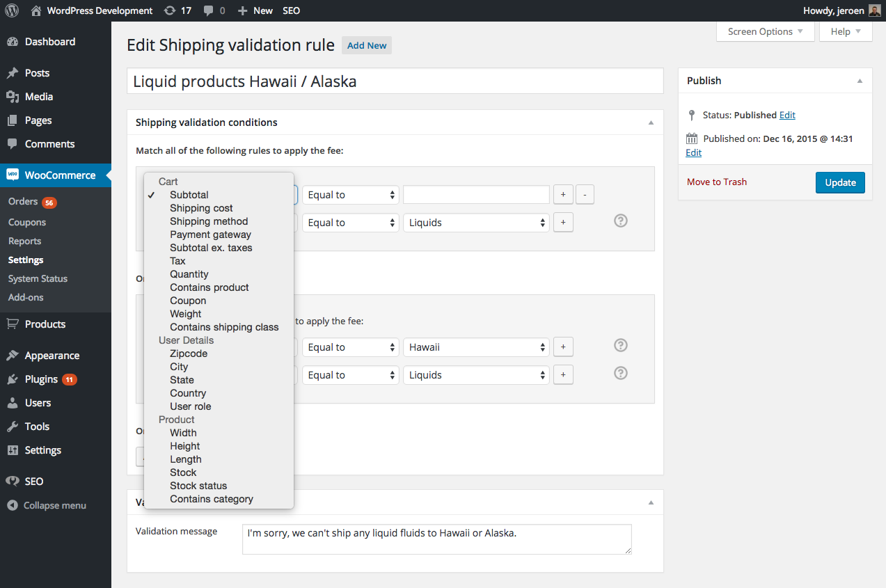
Task: Select Shipping method from the dropdown list
Action: point(209,221)
